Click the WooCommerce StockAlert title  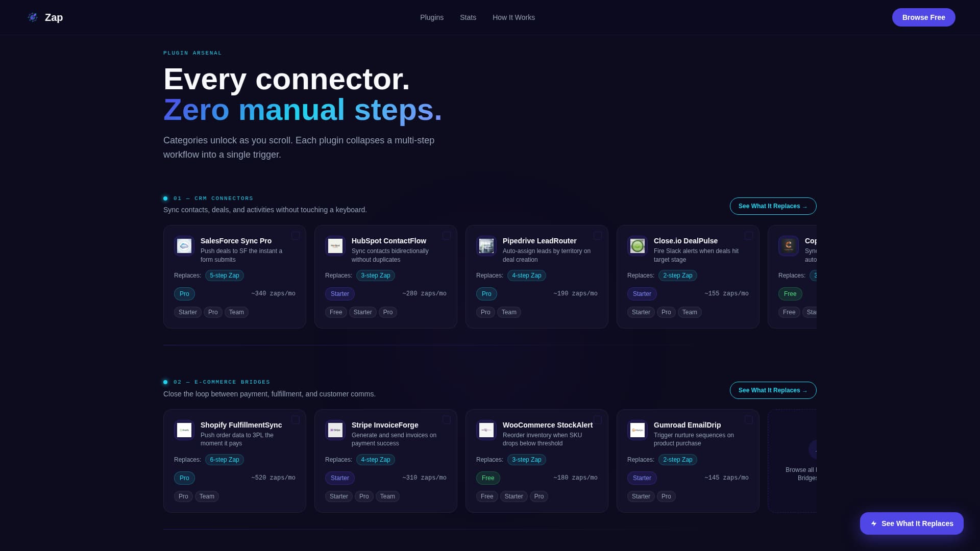548,425
